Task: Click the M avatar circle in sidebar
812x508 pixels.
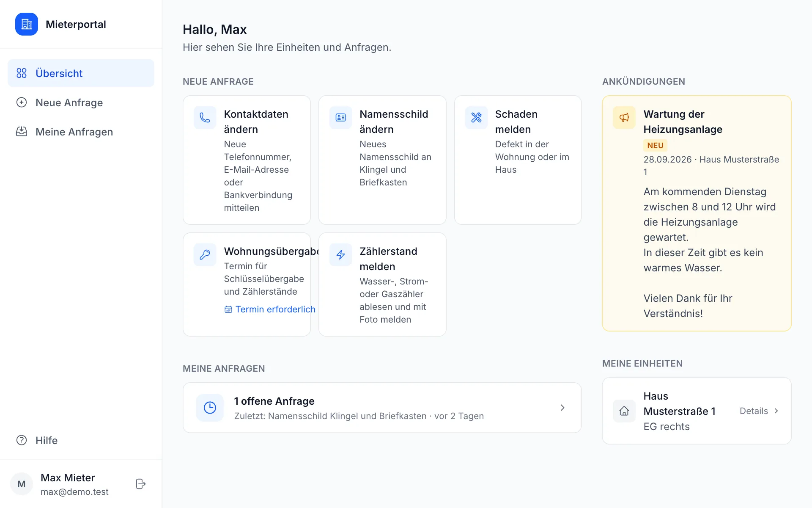Action: [22, 484]
